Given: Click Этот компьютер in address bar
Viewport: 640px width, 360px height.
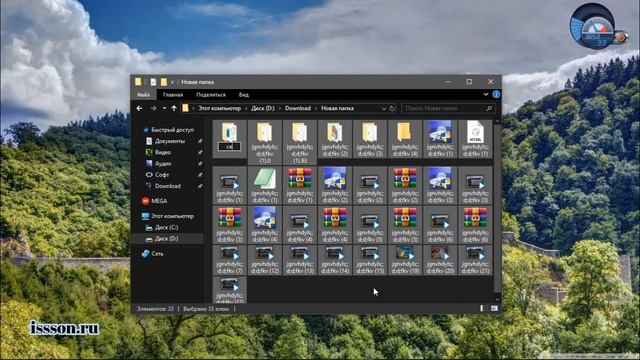Looking at the screenshot, I should coord(219,108).
